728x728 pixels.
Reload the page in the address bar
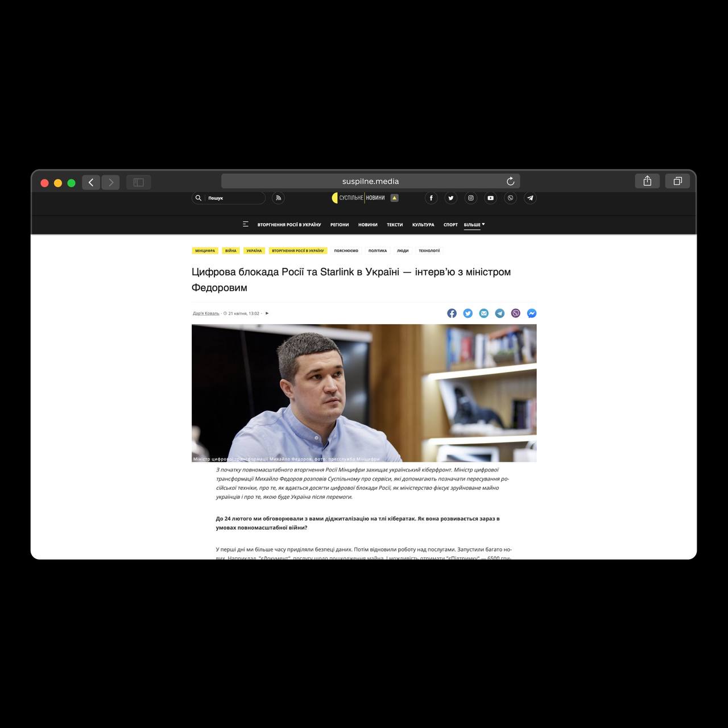coord(510,181)
